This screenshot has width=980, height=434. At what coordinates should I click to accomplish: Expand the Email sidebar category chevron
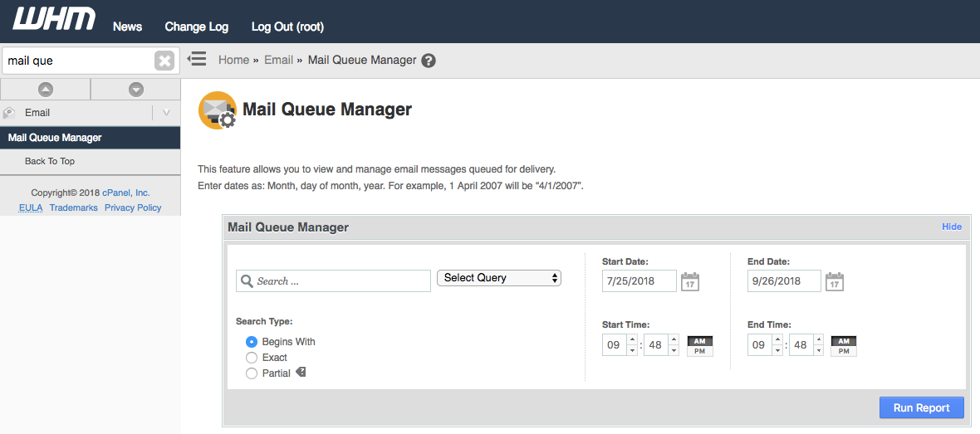[x=166, y=113]
